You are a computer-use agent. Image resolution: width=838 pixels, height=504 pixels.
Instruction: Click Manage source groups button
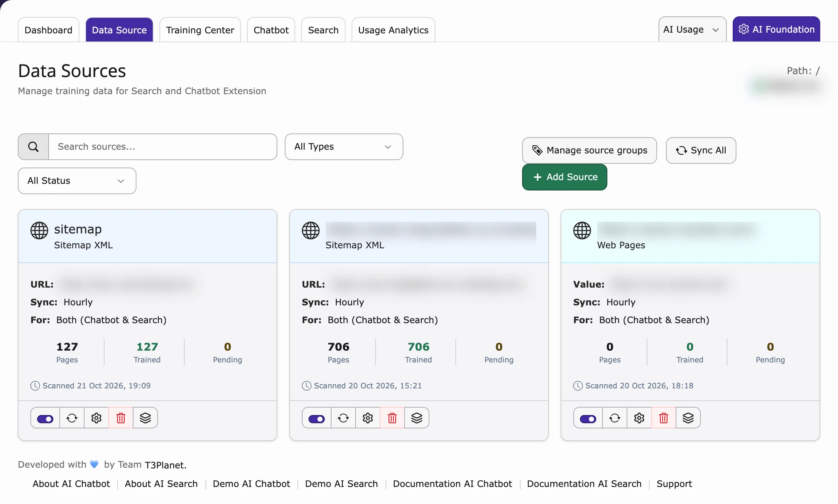click(590, 150)
